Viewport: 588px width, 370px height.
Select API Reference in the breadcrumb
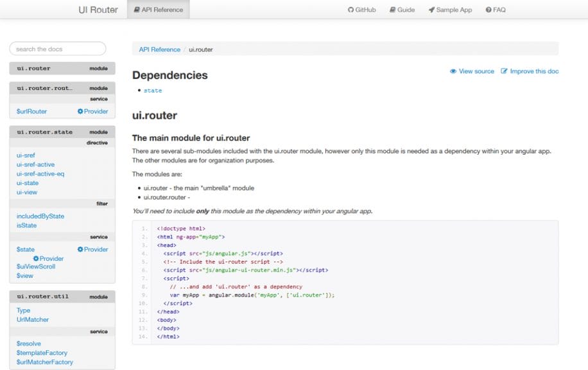pos(159,49)
